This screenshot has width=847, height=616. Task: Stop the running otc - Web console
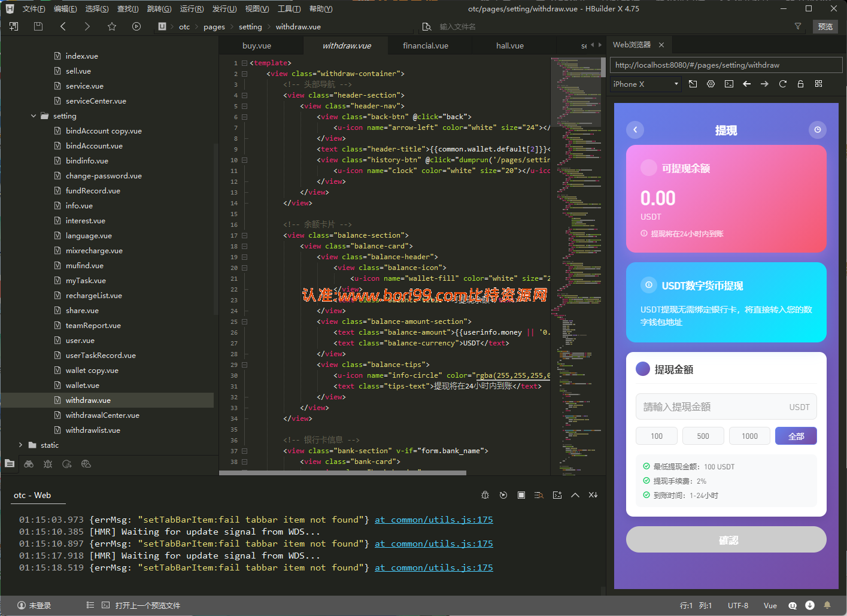tap(521, 495)
